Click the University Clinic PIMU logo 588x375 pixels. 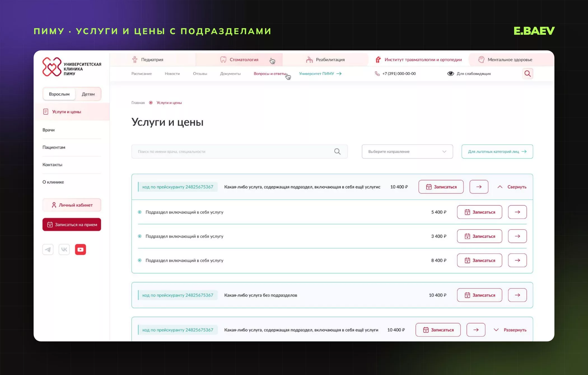tap(72, 67)
